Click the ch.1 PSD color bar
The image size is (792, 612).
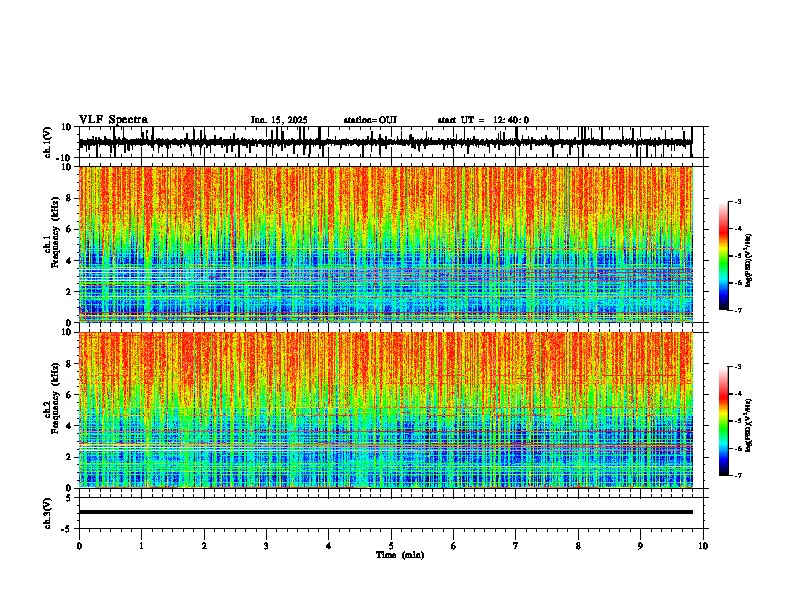click(723, 256)
